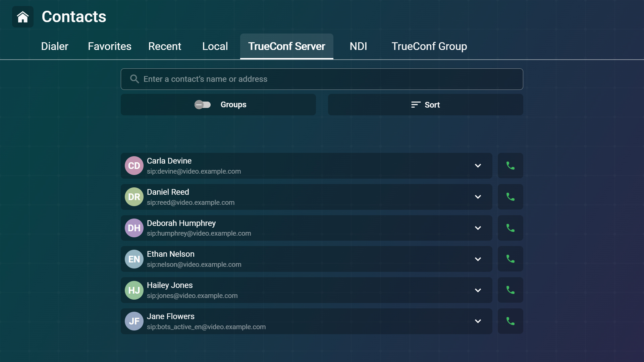
Task: Call Daniel Reed with the phone icon
Action: point(510,197)
